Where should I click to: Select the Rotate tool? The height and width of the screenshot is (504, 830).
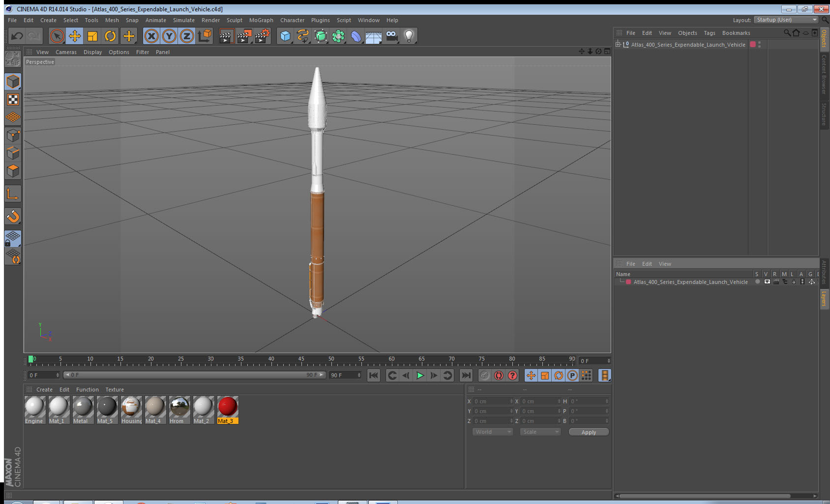(x=111, y=36)
